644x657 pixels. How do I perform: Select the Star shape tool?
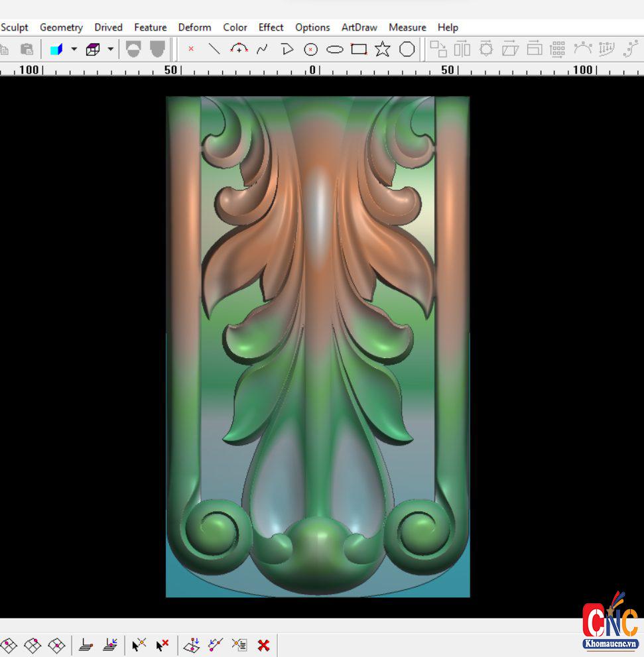pyautogui.click(x=383, y=50)
